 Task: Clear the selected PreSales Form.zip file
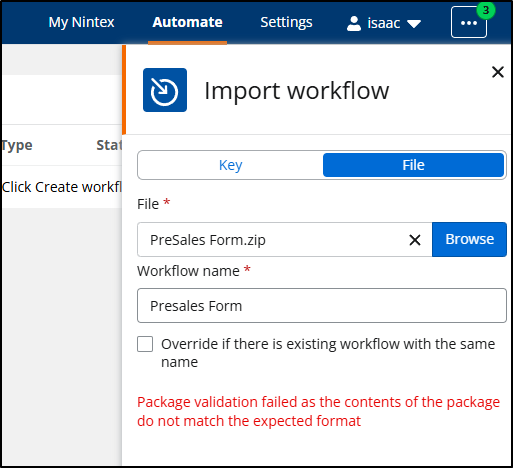[415, 240]
